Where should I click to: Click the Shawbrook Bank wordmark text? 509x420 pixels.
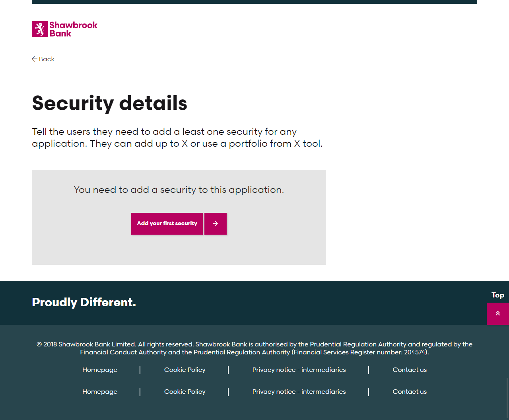pyautogui.click(x=73, y=29)
